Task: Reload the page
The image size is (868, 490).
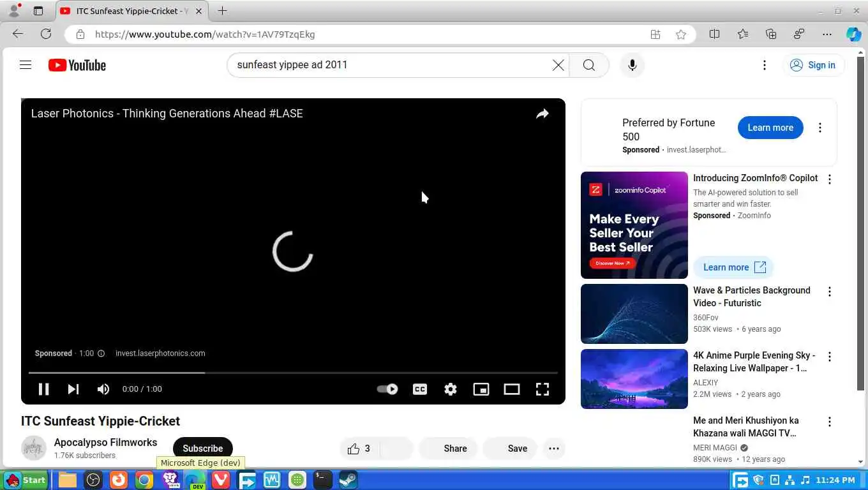Action: (46, 34)
